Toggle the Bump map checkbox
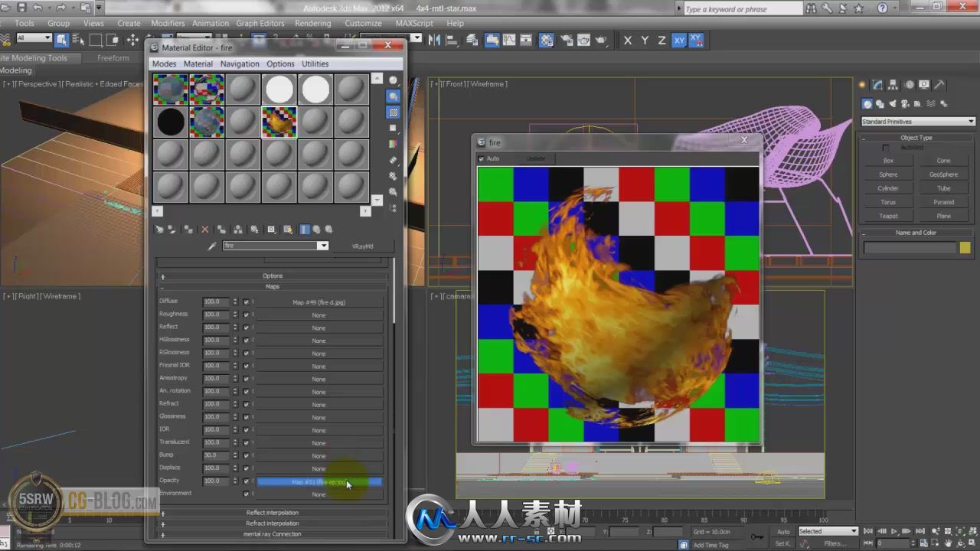The image size is (980, 551). point(247,455)
